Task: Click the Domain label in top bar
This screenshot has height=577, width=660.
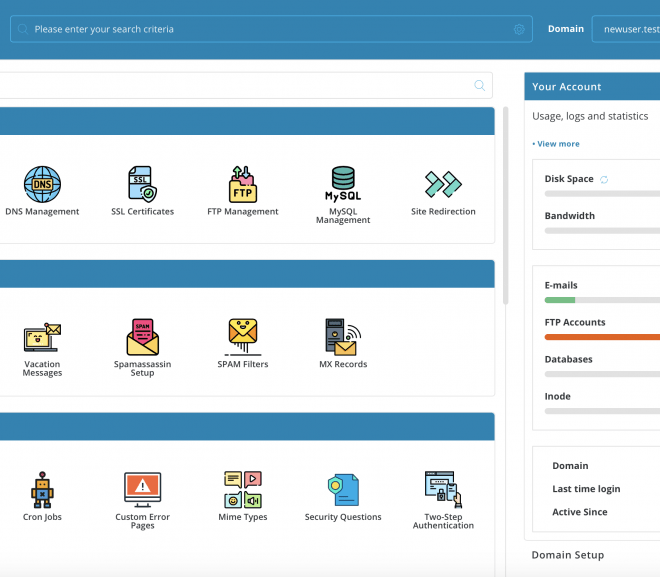Action: pos(566,29)
